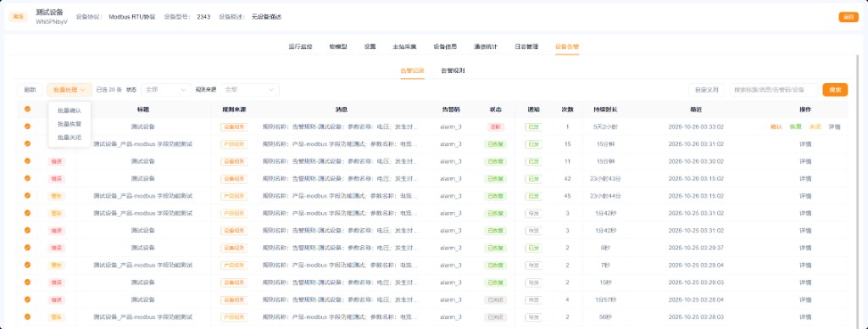868x329 pixels.
Task: Click the 次数 column header
Action: click(x=567, y=109)
